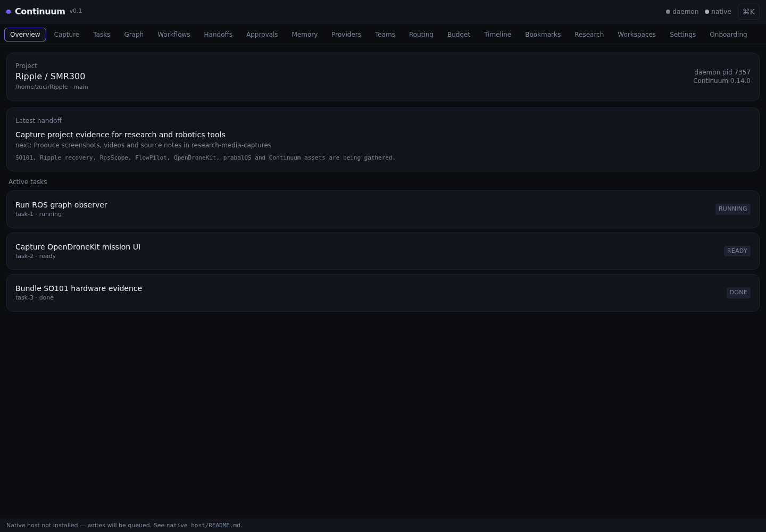Click the monospace handoff note listing SO101 assets

tap(205, 158)
